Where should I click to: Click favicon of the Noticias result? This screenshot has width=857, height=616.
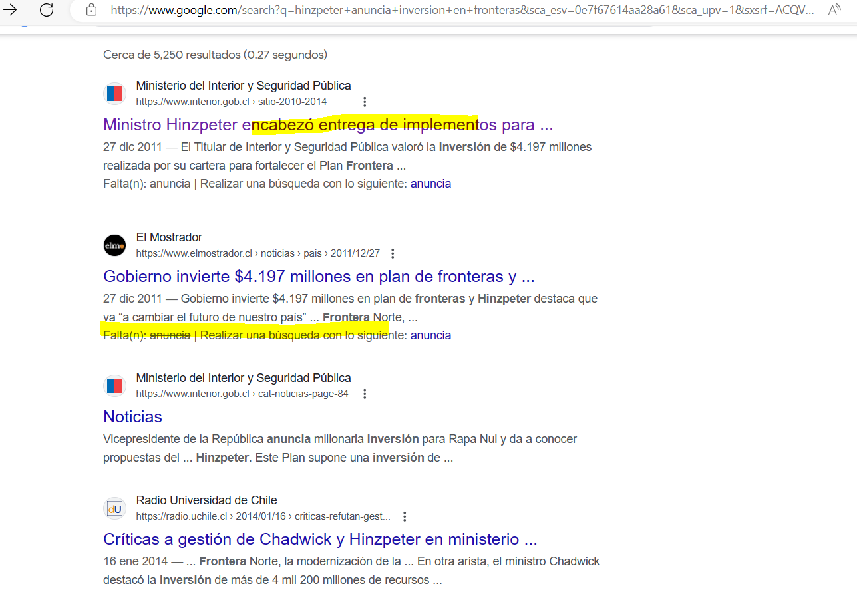point(114,386)
